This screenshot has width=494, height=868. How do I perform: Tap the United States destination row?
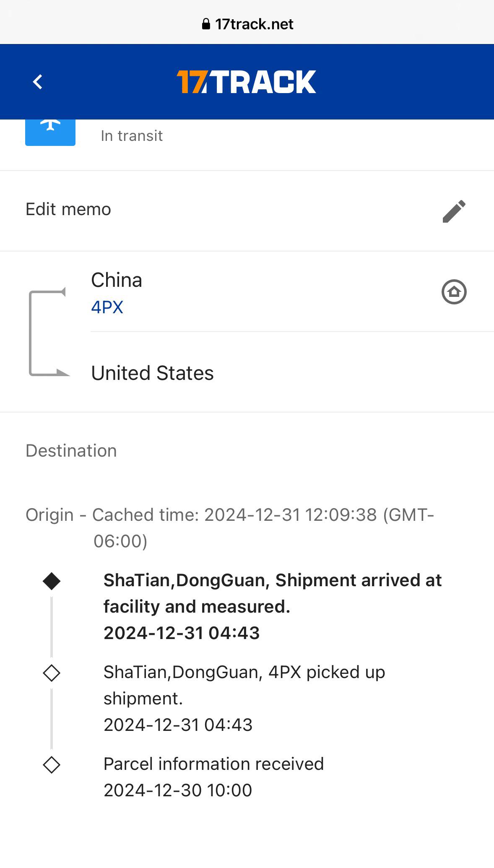(153, 373)
